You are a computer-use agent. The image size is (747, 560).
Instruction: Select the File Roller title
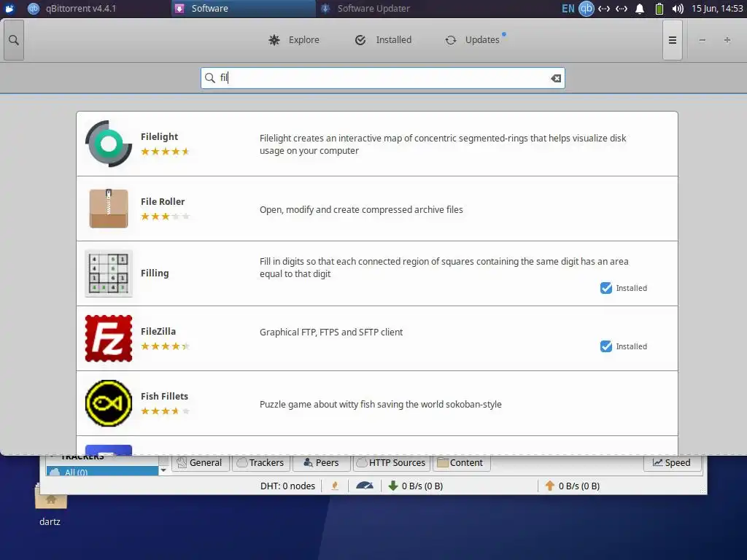coord(163,201)
